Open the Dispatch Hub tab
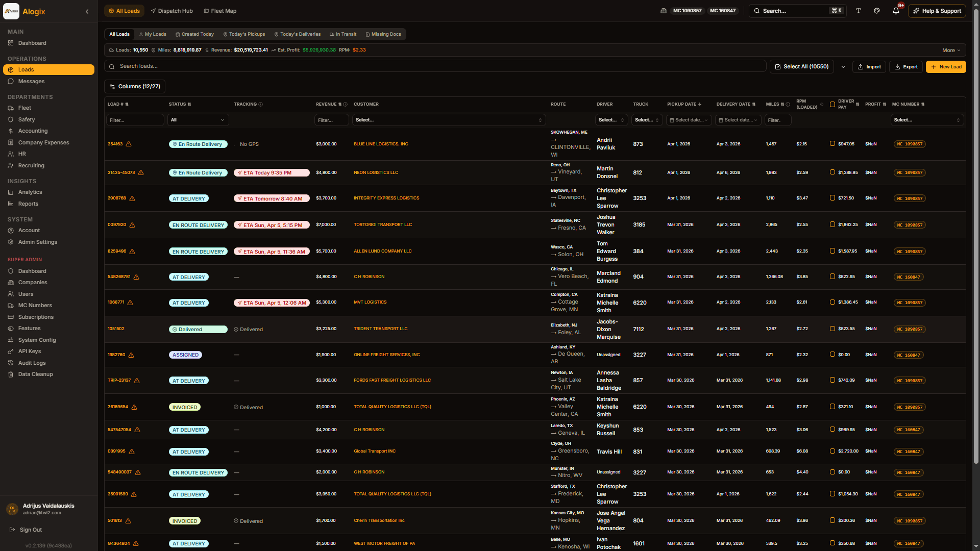 click(172, 11)
